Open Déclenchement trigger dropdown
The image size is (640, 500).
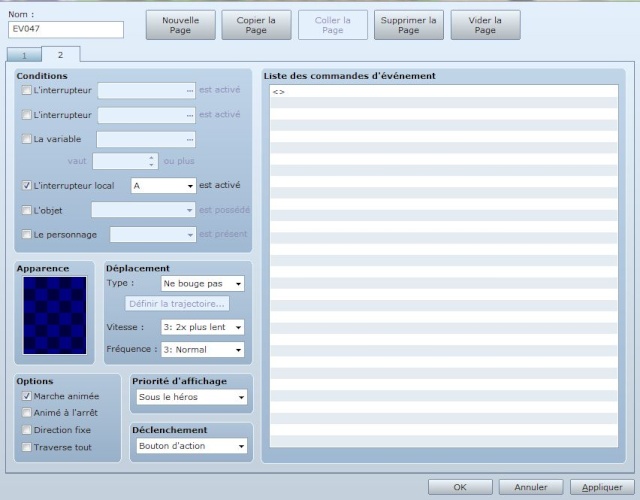[192, 446]
